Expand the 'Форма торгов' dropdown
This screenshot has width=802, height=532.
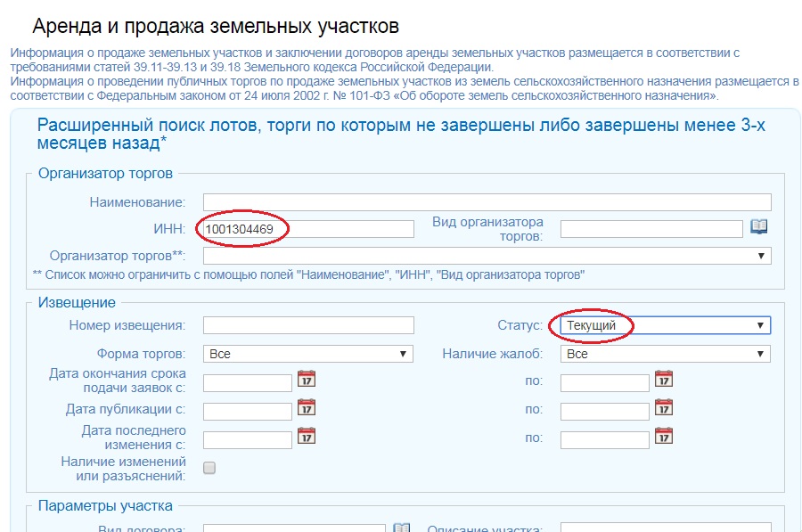307,354
